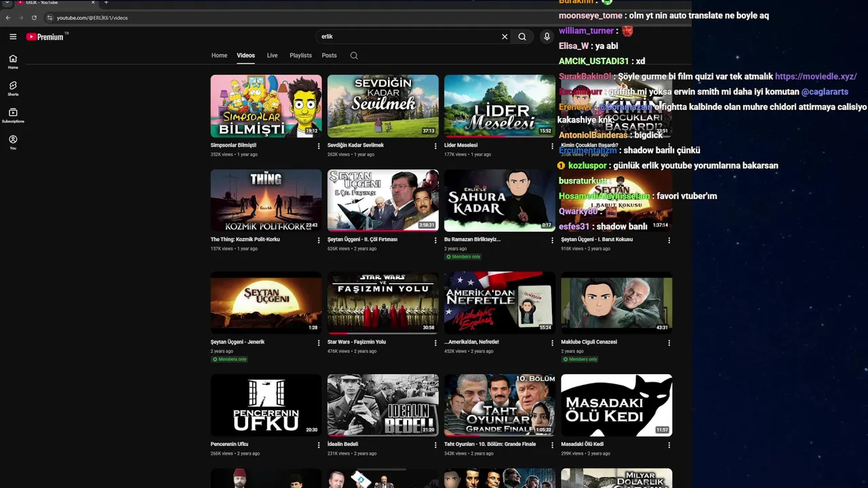This screenshot has height=488, width=868.
Task: Open options menu for Masadaki Ölü Kedi
Action: pos(669,445)
